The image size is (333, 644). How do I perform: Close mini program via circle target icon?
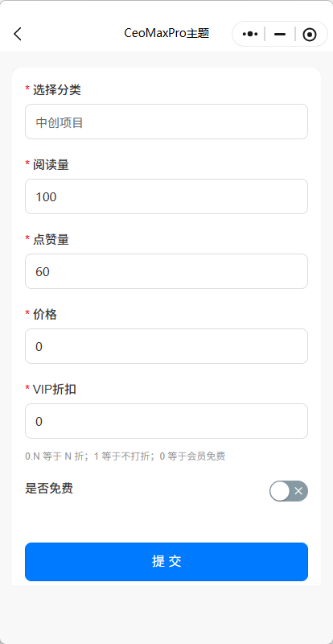pyautogui.click(x=310, y=35)
